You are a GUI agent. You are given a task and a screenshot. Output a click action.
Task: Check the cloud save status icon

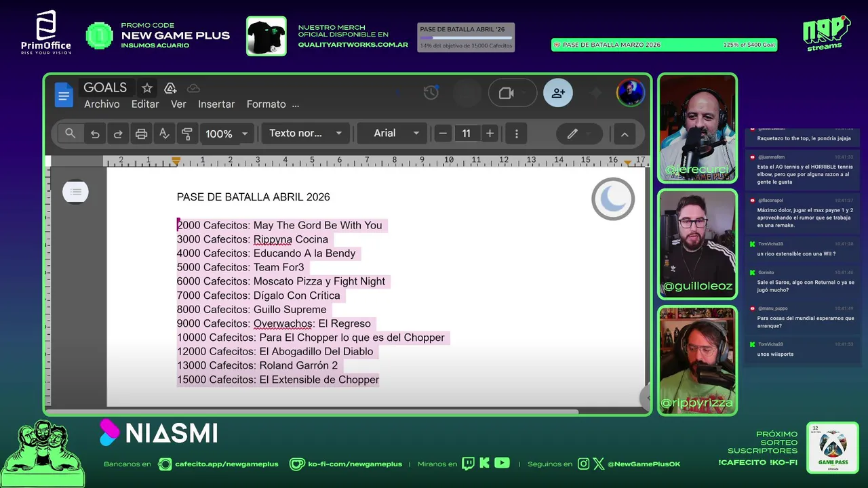point(193,88)
